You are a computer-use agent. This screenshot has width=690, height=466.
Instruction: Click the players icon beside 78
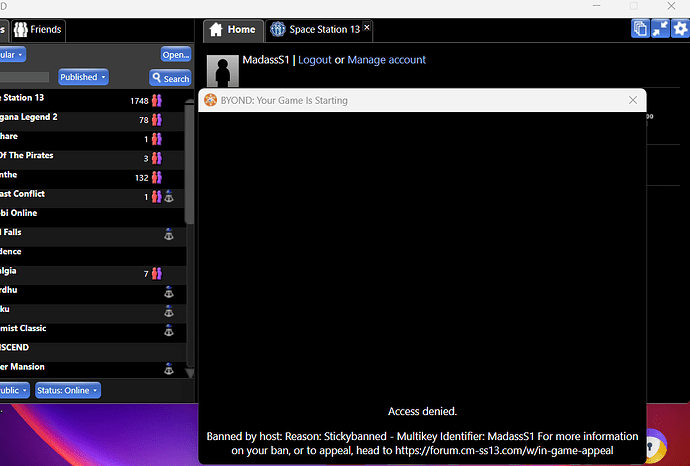(157, 120)
